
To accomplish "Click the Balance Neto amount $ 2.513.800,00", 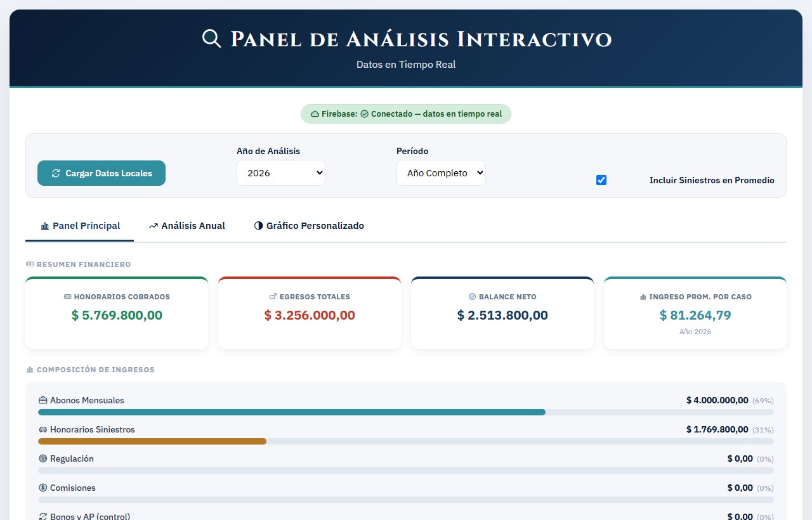I will (502, 315).
